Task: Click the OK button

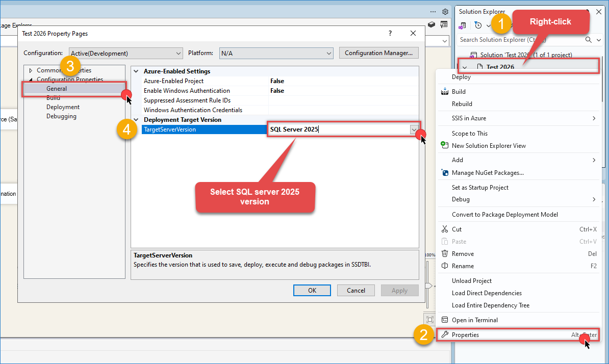Action: pyautogui.click(x=312, y=290)
